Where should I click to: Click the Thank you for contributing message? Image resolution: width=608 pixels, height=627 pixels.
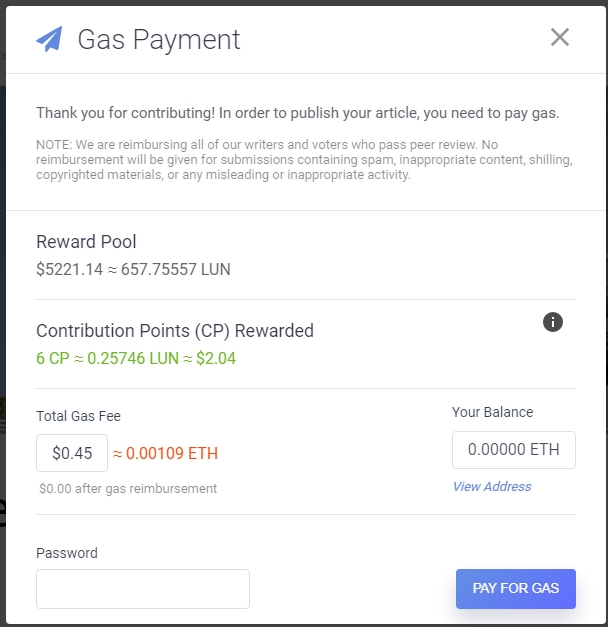point(297,113)
